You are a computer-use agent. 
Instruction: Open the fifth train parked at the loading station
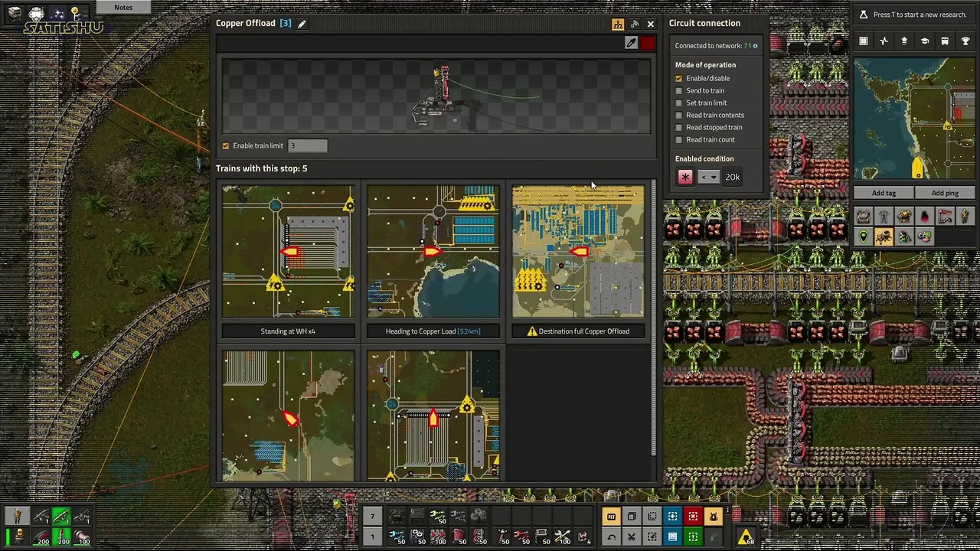coord(433,416)
